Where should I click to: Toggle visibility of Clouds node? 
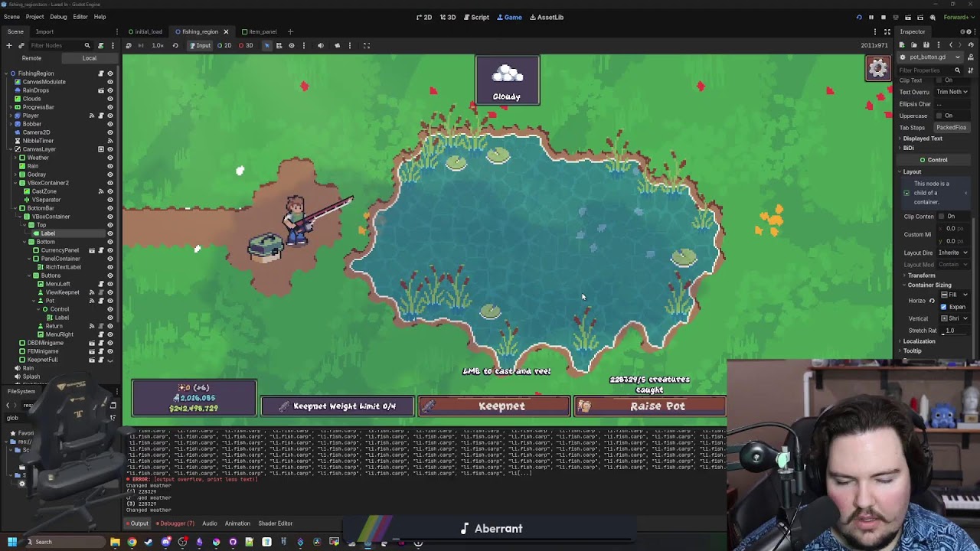(110, 99)
